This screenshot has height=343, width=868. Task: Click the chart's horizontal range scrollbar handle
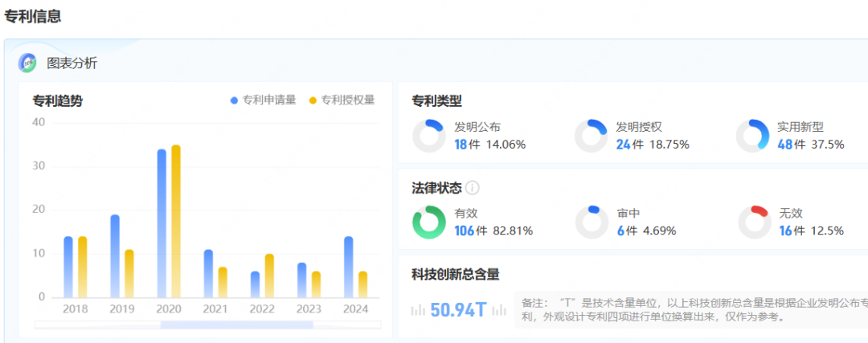(236, 325)
